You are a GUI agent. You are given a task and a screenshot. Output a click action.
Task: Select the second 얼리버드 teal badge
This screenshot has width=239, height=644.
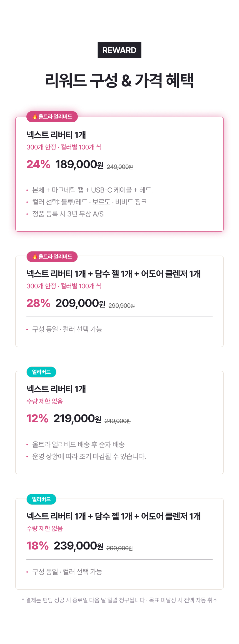pos(41,499)
